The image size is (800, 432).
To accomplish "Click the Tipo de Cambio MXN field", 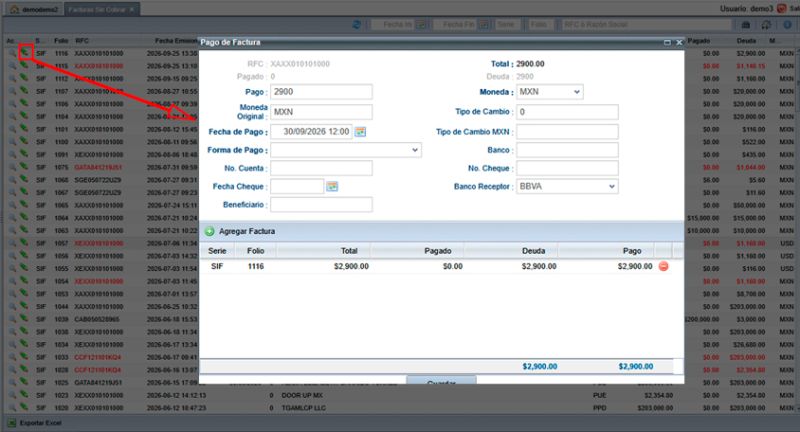I will pos(567,132).
